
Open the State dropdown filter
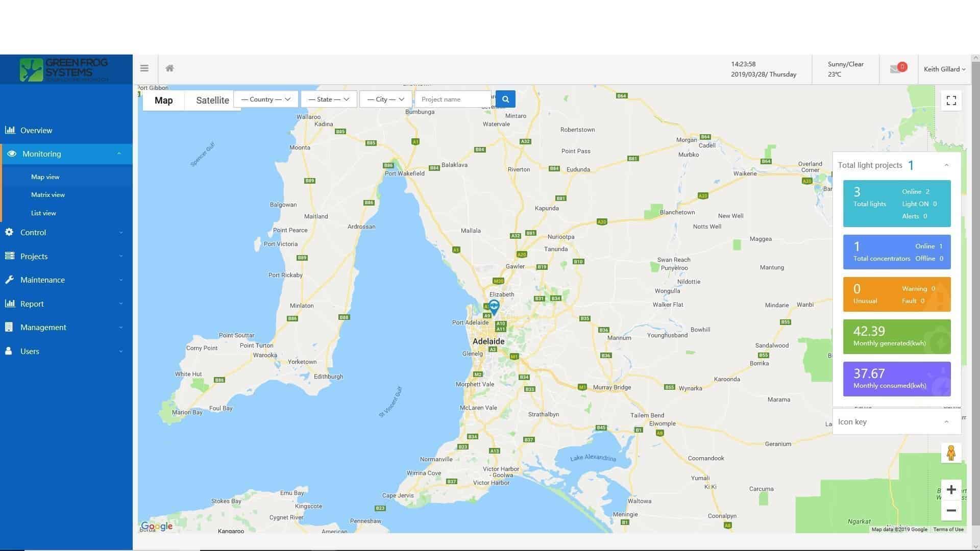(x=328, y=99)
